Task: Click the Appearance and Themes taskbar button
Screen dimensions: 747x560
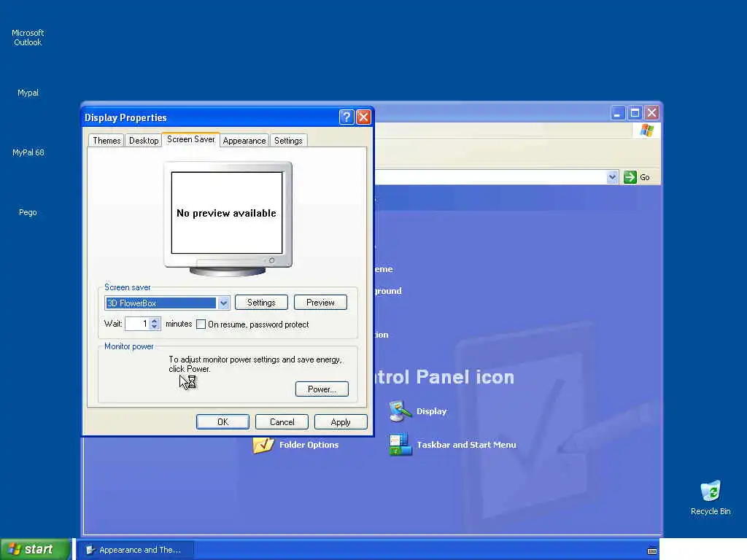Action: pos(136,550)
